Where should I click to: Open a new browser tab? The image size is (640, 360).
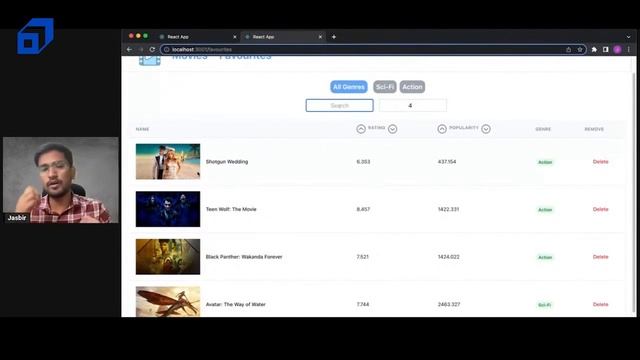point(334,37)
